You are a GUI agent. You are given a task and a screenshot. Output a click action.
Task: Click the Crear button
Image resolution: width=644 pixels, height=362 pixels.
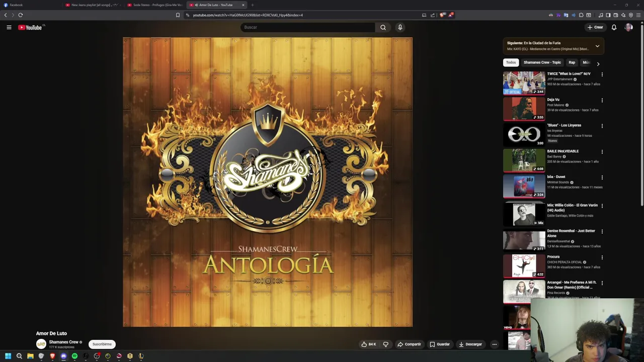click(595, 28)
